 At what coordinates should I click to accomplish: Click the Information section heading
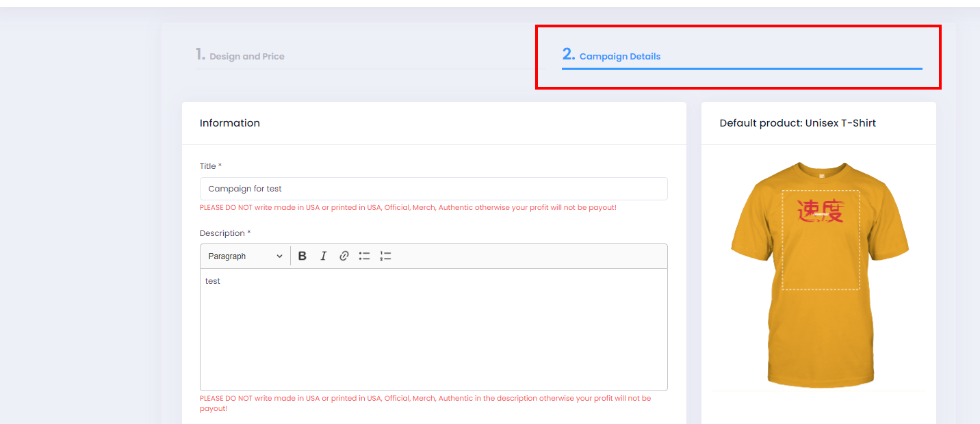[230, 123]
